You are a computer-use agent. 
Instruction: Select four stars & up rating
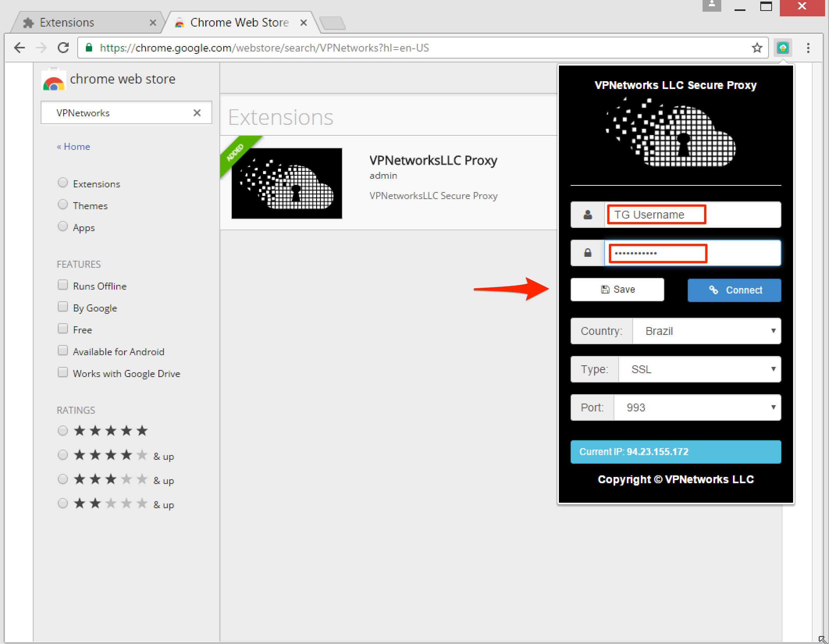[62, 455]
